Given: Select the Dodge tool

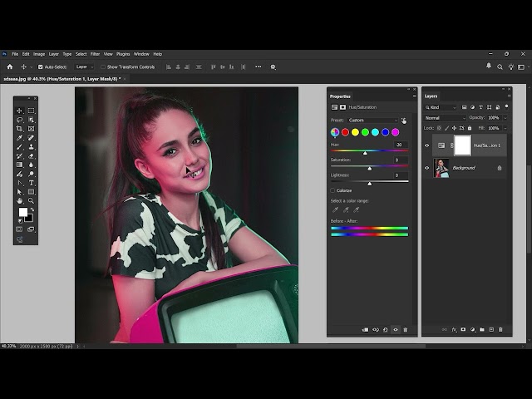Looking at the screenshot, I should pos(32,174).
